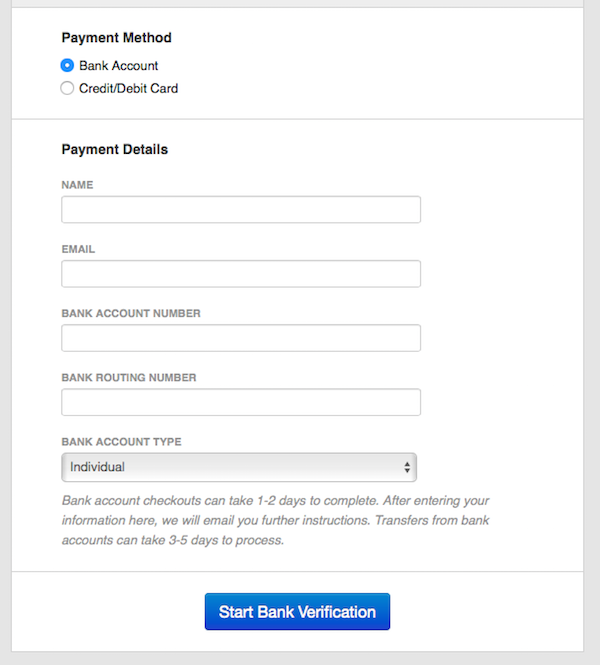
Task: Open the Bank Account Type dropdown
Action: [x=238, y=467]
